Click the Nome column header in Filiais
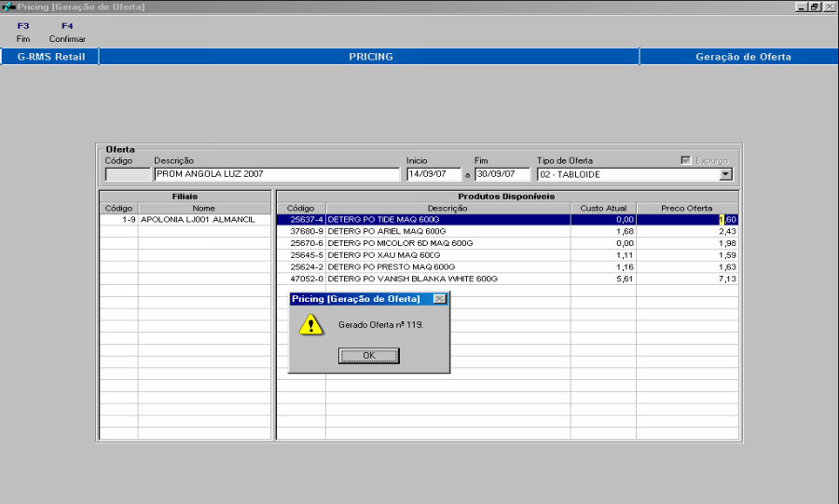This screenshot has height=504, width=839. [x=204, y=209]
